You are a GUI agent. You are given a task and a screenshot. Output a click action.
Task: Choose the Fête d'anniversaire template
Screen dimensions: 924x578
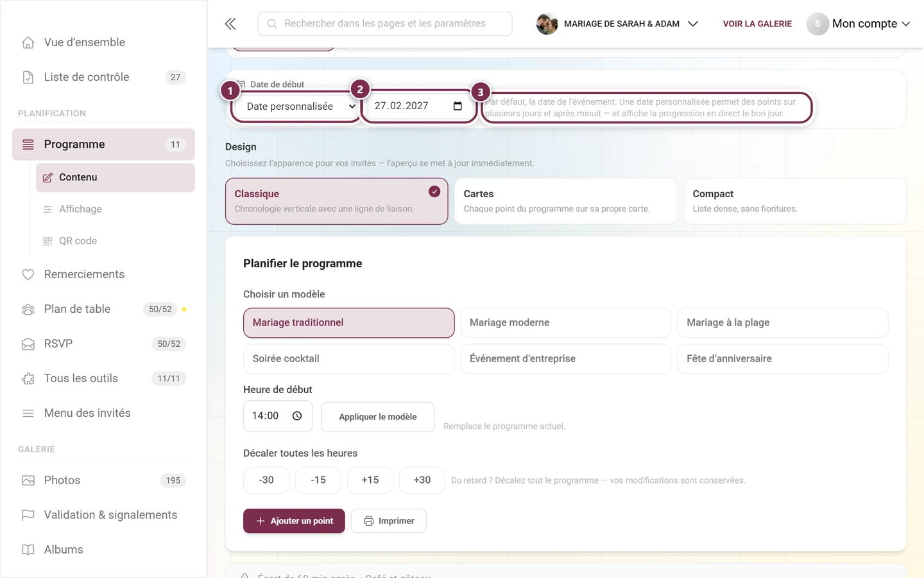click(x=783, y=359)
